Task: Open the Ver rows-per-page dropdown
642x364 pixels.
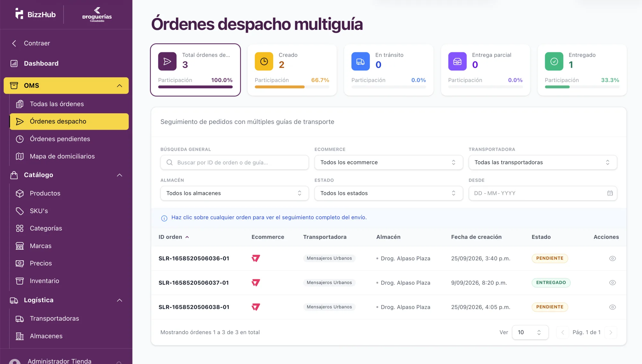Action: [530, 332]
